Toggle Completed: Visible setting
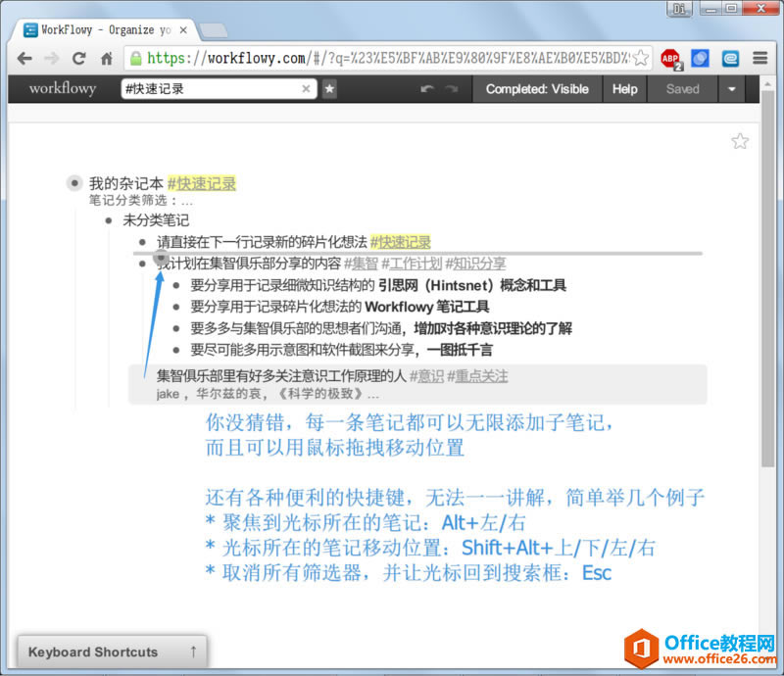 [537, 89]
